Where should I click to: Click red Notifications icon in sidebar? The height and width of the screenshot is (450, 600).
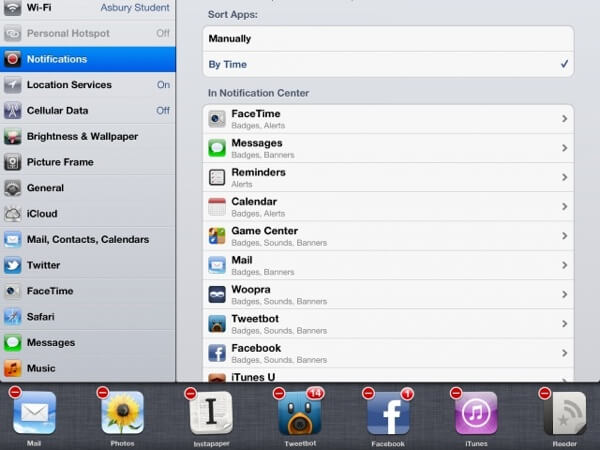pos(13,59)
